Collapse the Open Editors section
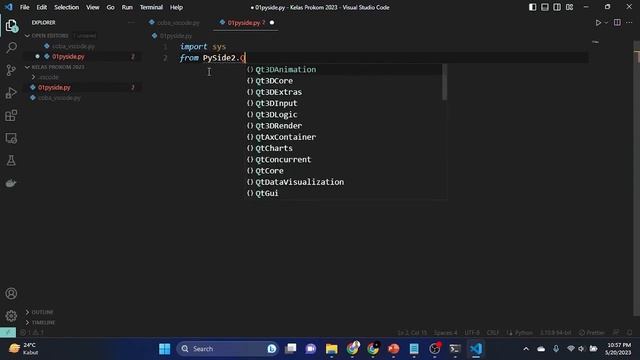Image resolution: width=640 pixels, height=360 pixels. click(27, 36)
